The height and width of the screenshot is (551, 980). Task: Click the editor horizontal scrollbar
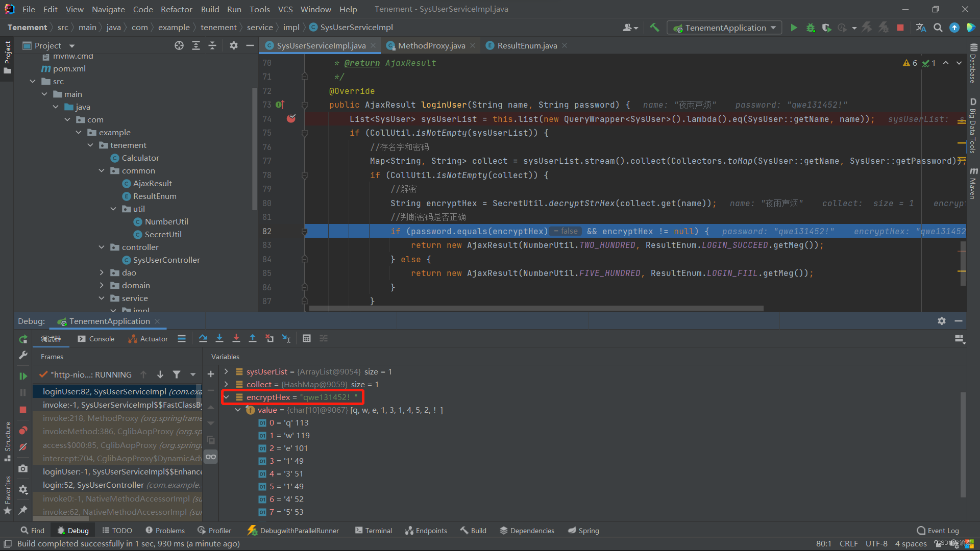click(536, 308)
